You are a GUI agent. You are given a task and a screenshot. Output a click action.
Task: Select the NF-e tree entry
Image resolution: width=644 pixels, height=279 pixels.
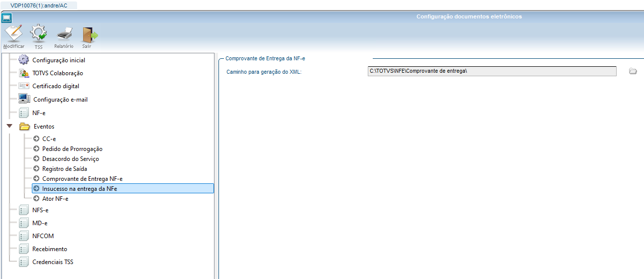coord(39,113)
